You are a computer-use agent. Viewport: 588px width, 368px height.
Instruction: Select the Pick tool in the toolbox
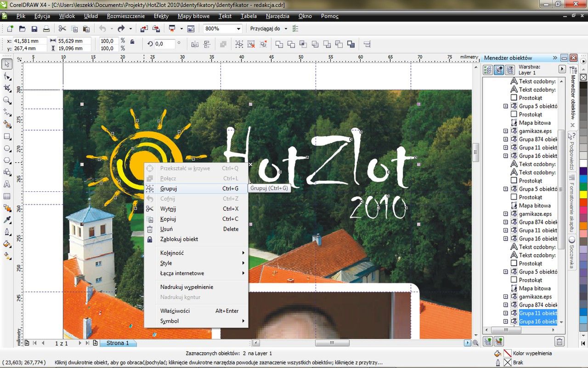click(x=7, y=64)
